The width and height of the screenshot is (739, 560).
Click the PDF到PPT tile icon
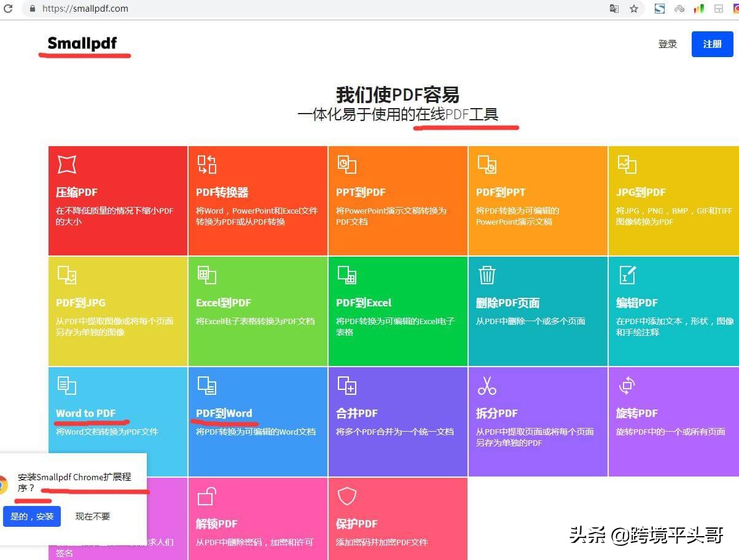487,164
